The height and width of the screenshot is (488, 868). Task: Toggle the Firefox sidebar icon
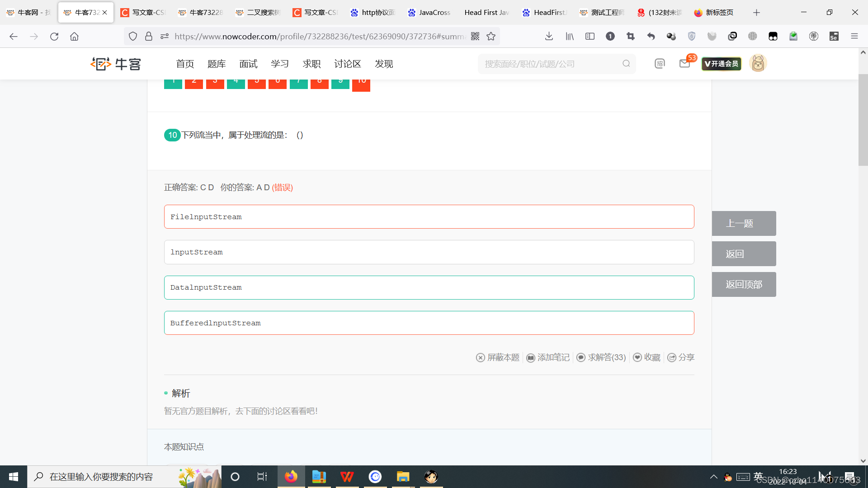pos(590,37)
